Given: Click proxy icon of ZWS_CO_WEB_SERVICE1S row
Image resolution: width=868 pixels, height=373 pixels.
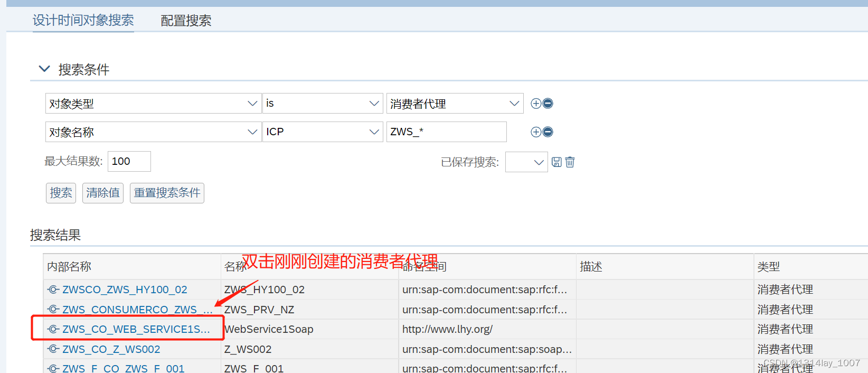Looking at the screenshot, I should (53, 329).
